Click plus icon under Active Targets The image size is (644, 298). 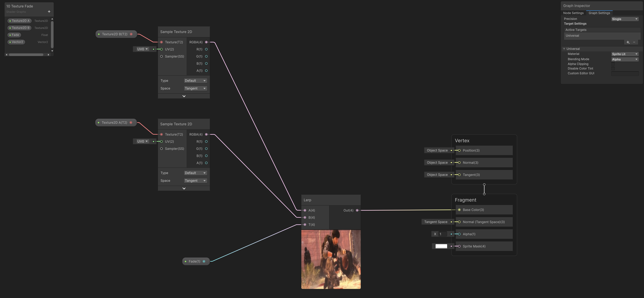628,42
